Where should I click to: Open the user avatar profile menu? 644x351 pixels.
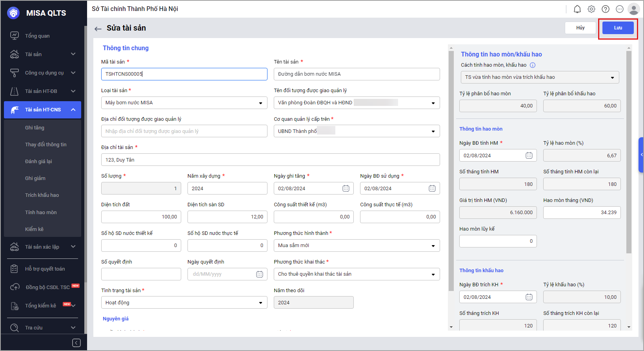[633, 9]
